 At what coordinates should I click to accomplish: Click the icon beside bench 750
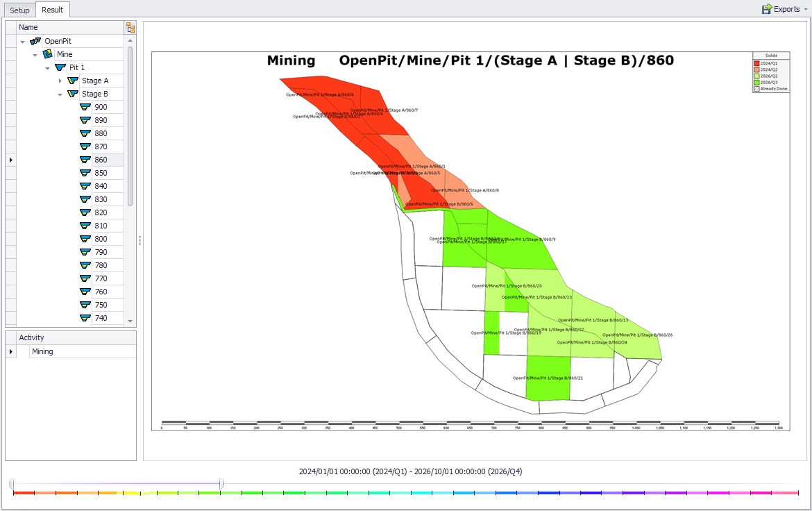click(x=85, y=305)
